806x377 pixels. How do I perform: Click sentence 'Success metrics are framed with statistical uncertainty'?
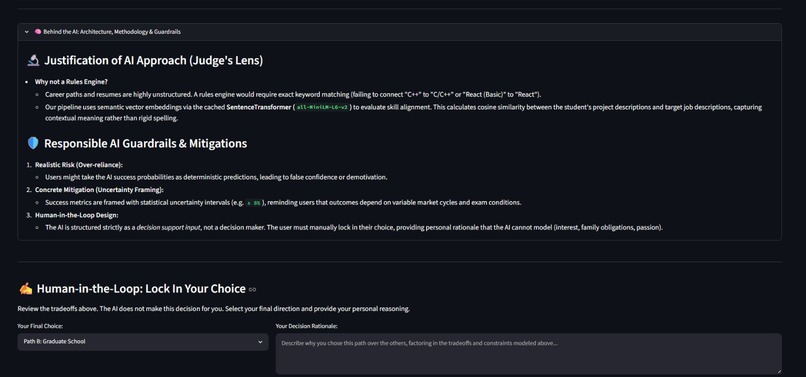[283, 203]
